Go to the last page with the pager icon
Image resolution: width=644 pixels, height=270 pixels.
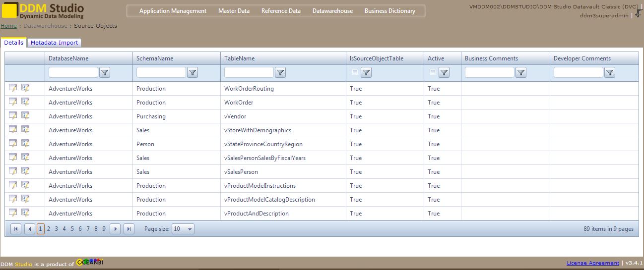pyautogui.click(x=129, y=229)
